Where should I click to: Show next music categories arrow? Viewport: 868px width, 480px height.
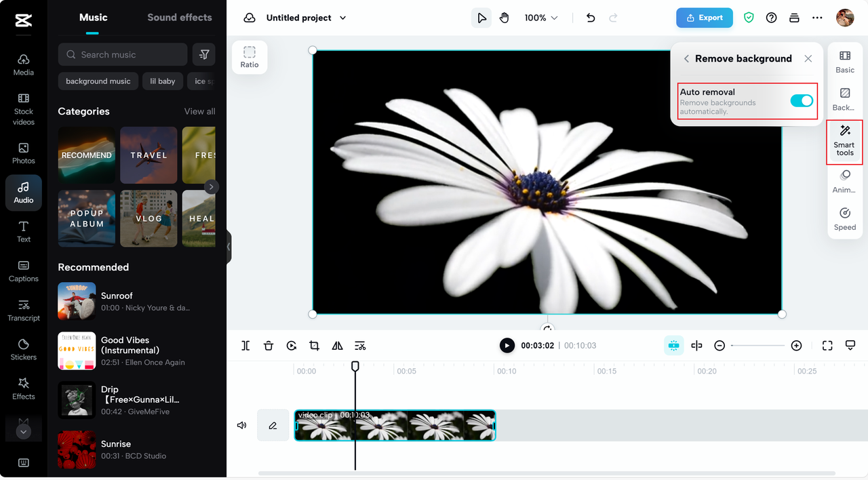(211, 186)
